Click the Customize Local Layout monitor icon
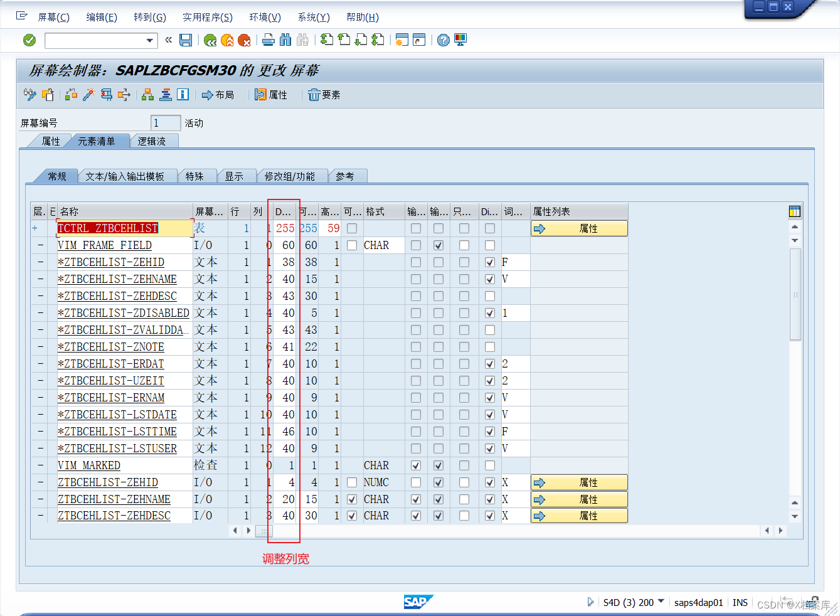Viewport: 840px width, 616px height. tap(460, 40)
